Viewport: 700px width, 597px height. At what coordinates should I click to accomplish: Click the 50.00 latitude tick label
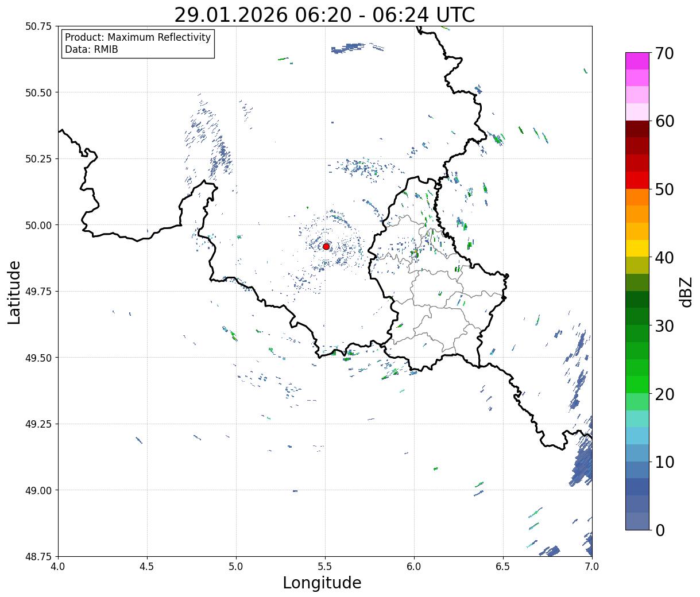click(x=38, y=225)
